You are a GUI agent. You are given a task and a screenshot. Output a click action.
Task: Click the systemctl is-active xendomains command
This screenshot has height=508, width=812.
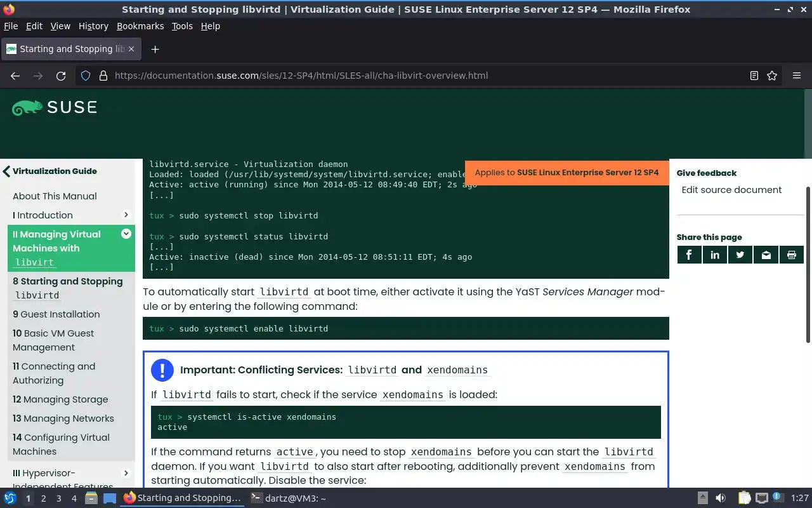(261, 417)
